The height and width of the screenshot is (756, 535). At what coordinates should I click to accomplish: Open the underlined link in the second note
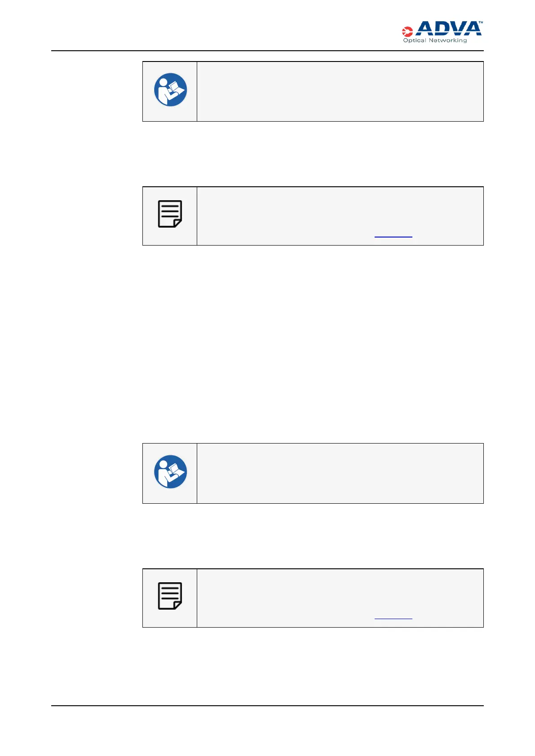[393, 618]
